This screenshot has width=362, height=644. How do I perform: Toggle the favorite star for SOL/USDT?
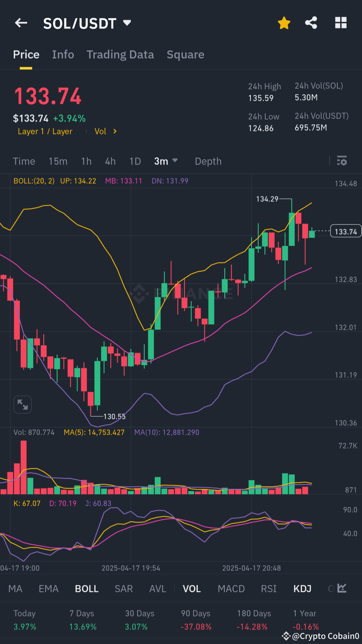[284, 23]
